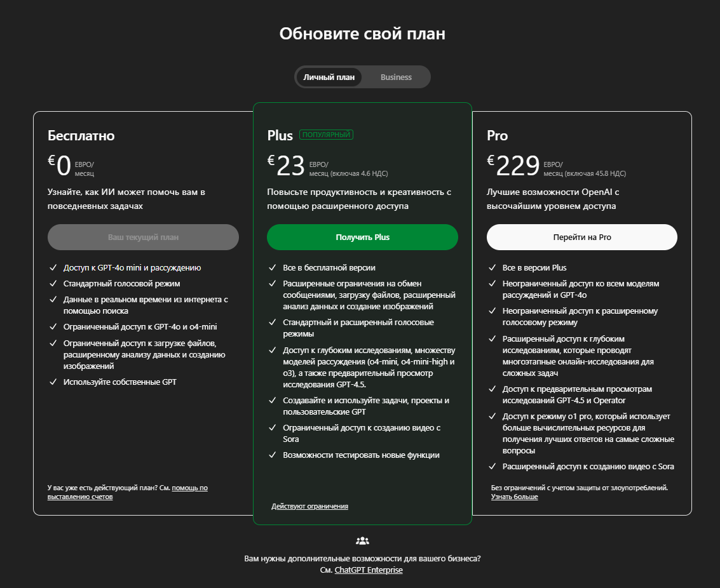Click the Стандартный голосовой режим feature text
Screen dimensions: 720x588
coord(121,284)
